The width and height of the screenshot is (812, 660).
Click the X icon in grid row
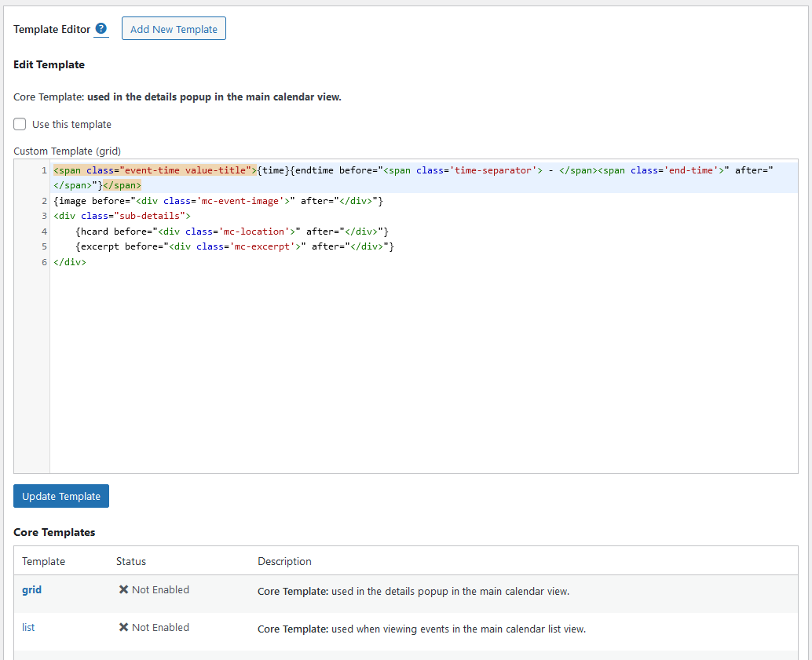pos(123,589)
